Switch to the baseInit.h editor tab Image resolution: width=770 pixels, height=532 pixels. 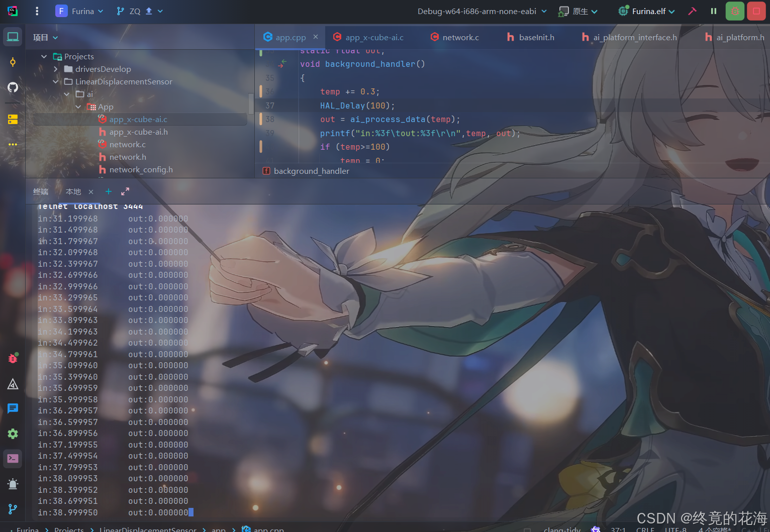pyautogui.click(x=531, y=37)
